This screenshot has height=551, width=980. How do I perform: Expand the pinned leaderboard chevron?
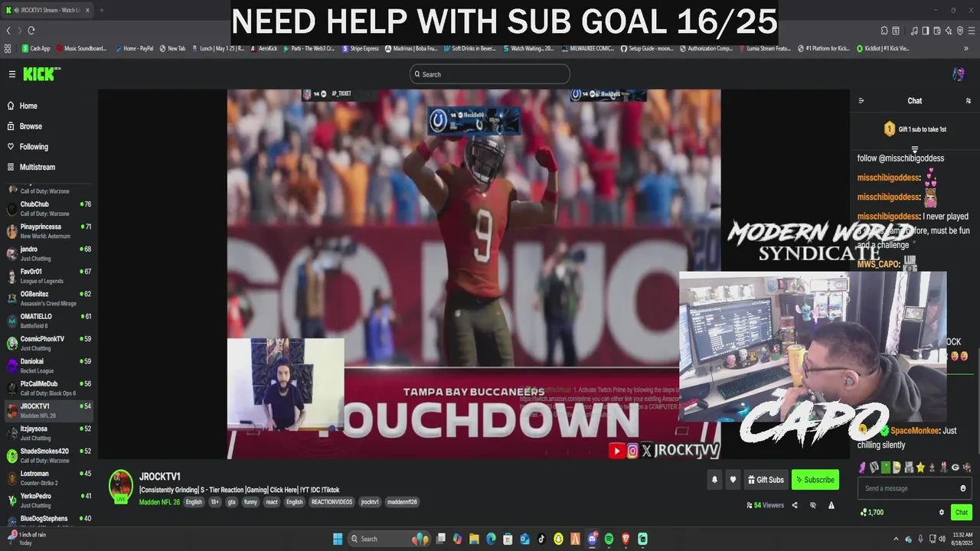(x=914, y=149)
